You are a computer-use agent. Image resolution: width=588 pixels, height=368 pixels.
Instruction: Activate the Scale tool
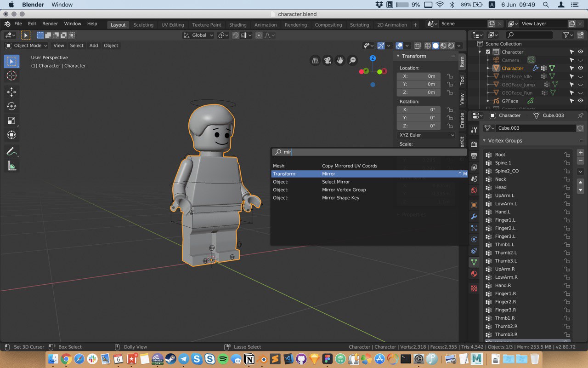[12, 121]
